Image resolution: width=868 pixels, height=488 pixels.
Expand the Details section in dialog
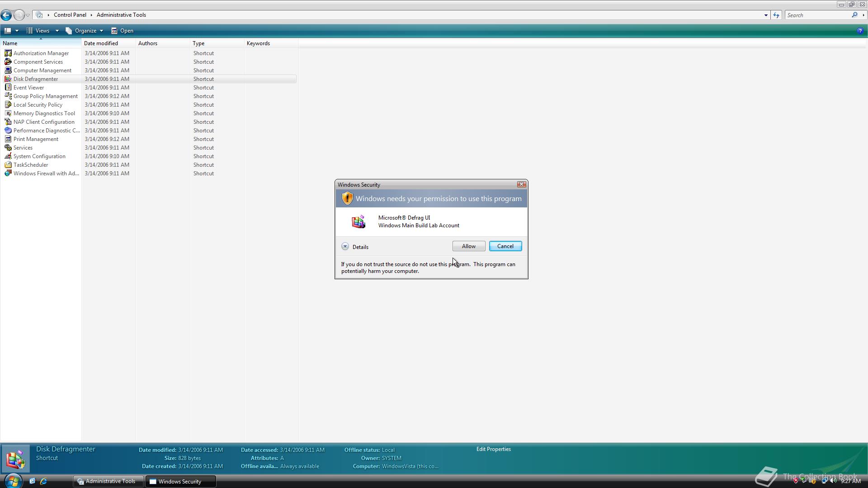(x=345, y=247)
